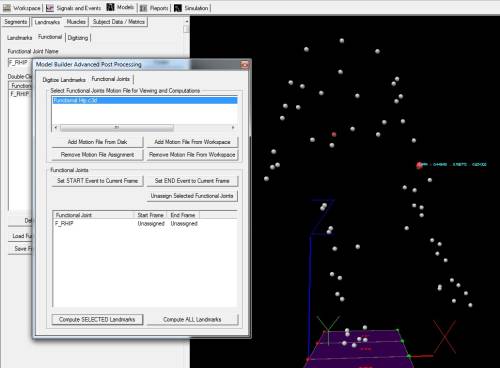Switch to Digitize Landmarks dialog tab

(x=64, y=80)
